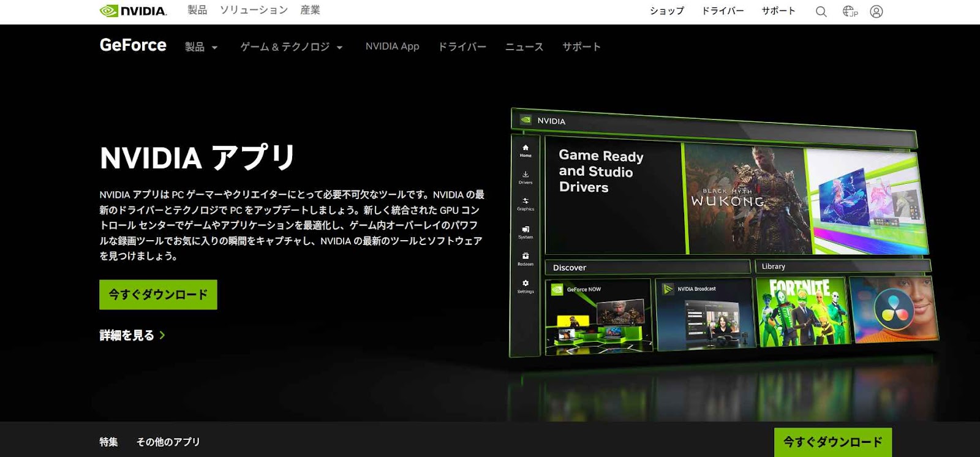The width and height of the screenshot is (980, 457).
Task: Open the search magnifier icon
Action: [x=821, y=12]
